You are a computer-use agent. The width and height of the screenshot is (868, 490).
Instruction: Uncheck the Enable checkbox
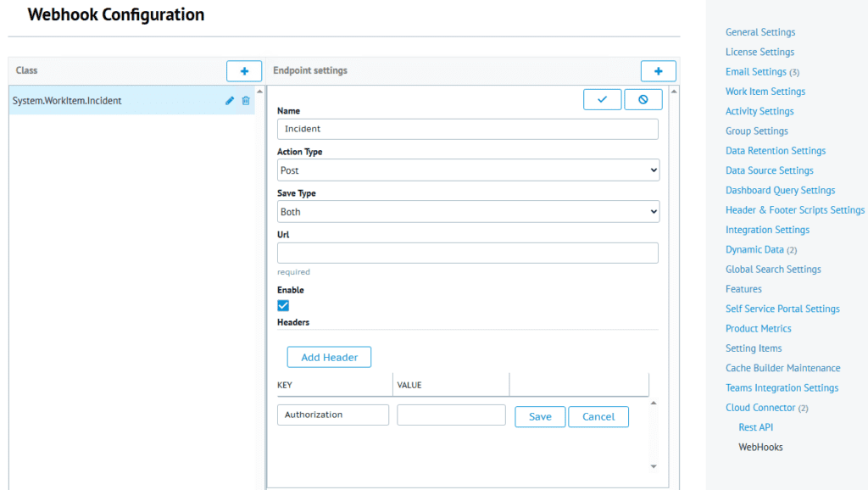point(283,306)
